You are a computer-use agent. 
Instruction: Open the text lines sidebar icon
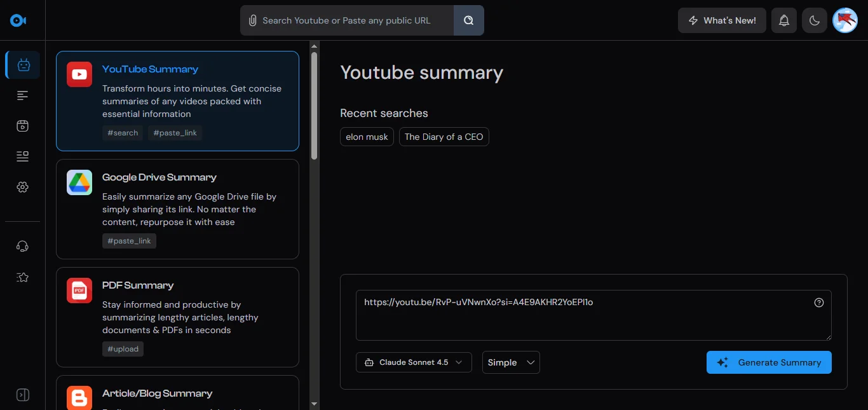(x=23, y=95)
